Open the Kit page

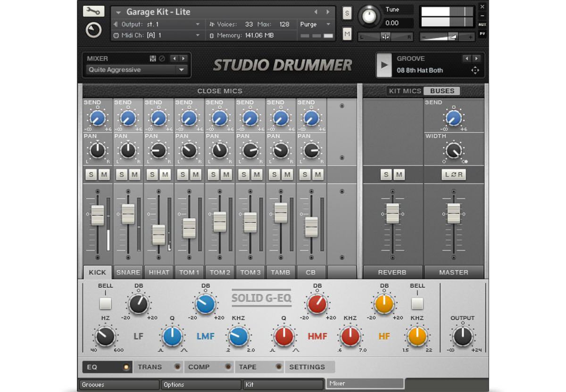283,384
